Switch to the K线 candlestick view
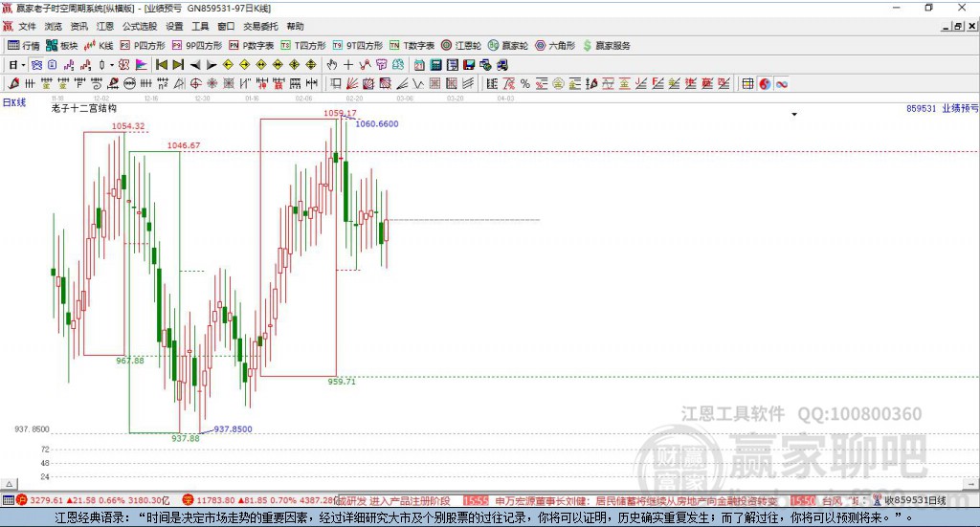The image size is (980, 527). pyautogui.click(x=99, y=46)
